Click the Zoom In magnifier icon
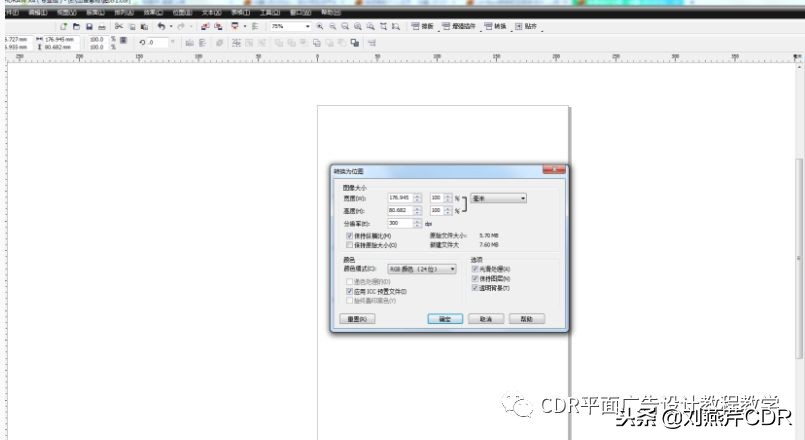Screen dimensions: 805x440 pyautogui.click(x=320, y=26)
